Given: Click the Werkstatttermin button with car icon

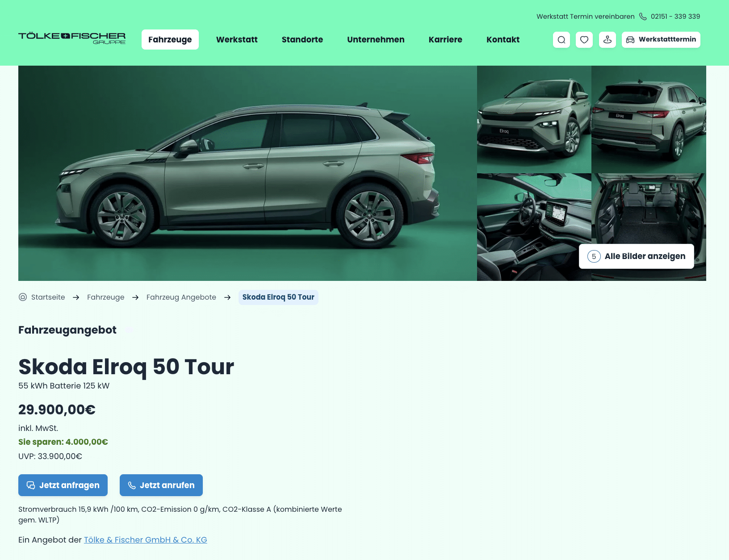Looking at the screenshot, I should 661,40.
